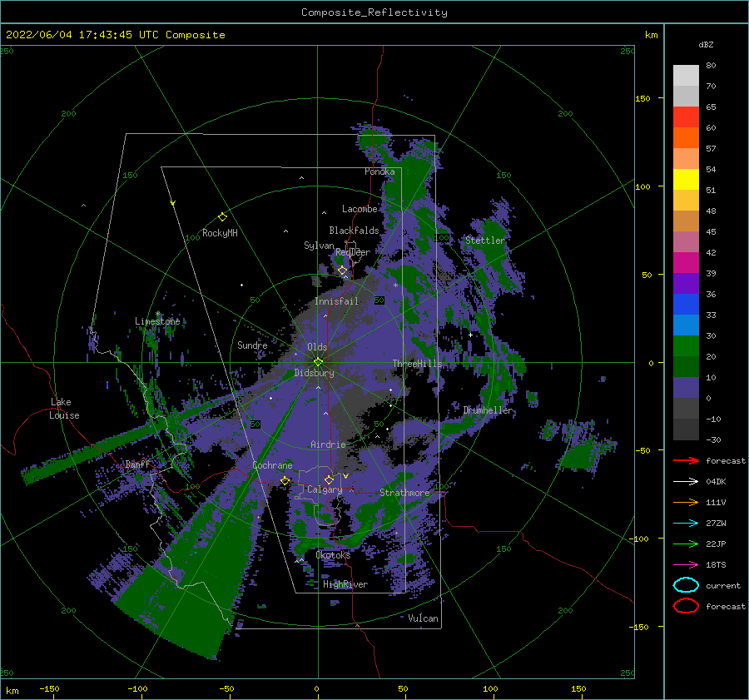This screenshot has width=749, height=700.
Task: Click the orange 111V arrow icon
Action: pos(686,502)
